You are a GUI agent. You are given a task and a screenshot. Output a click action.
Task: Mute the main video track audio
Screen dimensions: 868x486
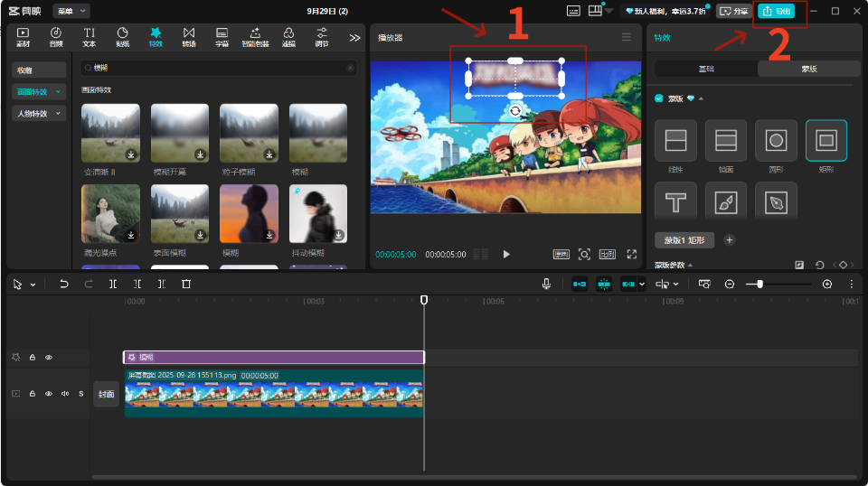[x=64, y=394]
